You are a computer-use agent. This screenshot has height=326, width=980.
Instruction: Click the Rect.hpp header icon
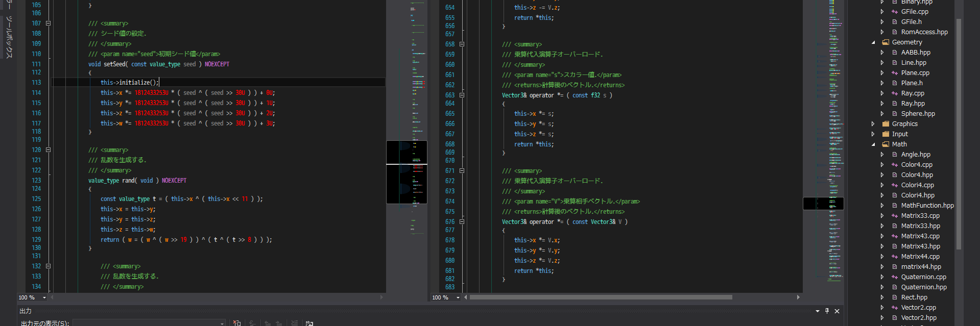tap(895, 297)
